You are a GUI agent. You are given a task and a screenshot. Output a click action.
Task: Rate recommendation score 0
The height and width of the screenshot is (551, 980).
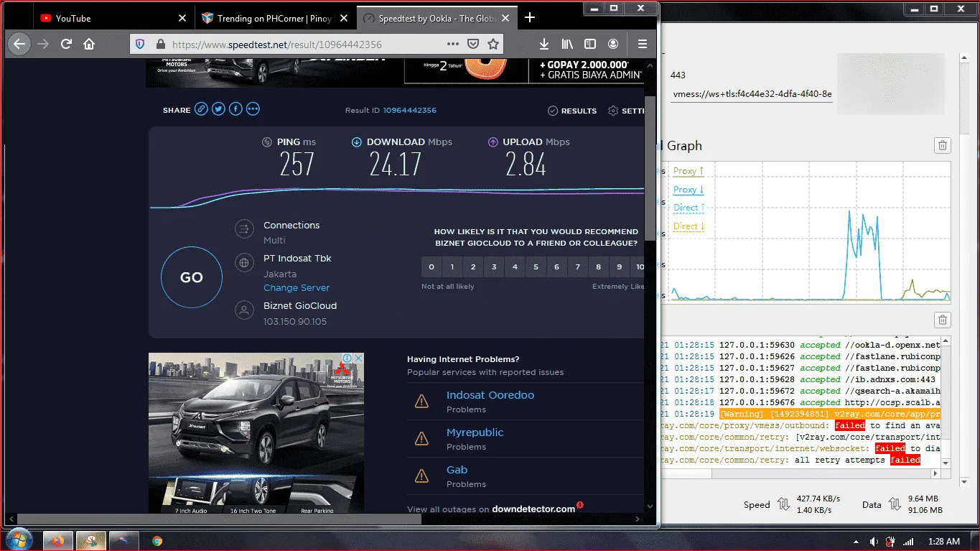431,267
